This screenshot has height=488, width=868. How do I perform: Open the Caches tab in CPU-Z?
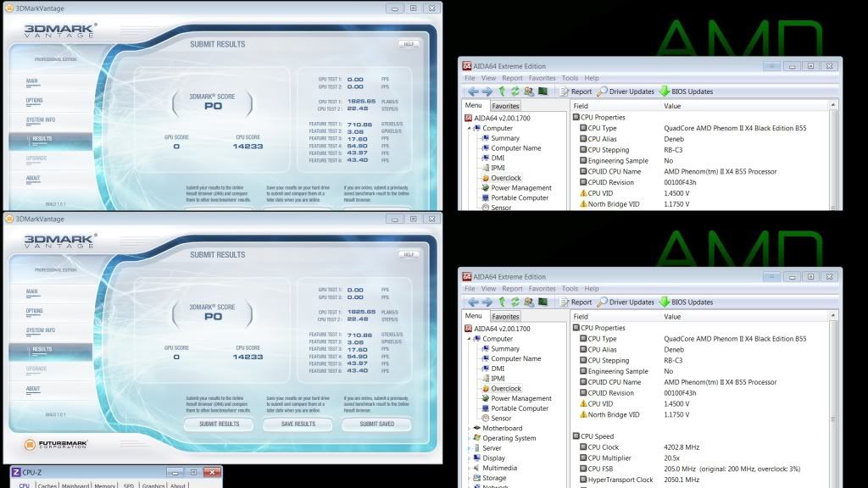click(x=47, y=485)
